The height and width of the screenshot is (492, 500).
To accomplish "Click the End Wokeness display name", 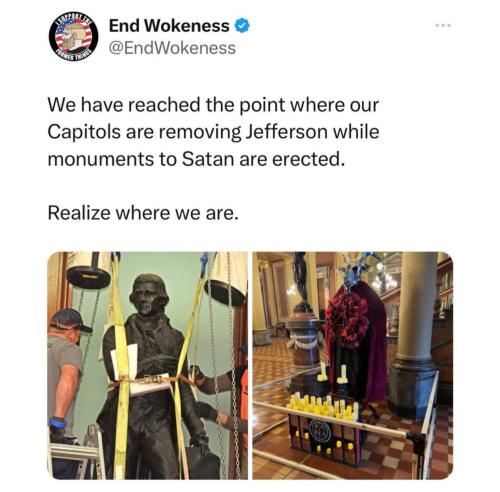I will [169, 26].
